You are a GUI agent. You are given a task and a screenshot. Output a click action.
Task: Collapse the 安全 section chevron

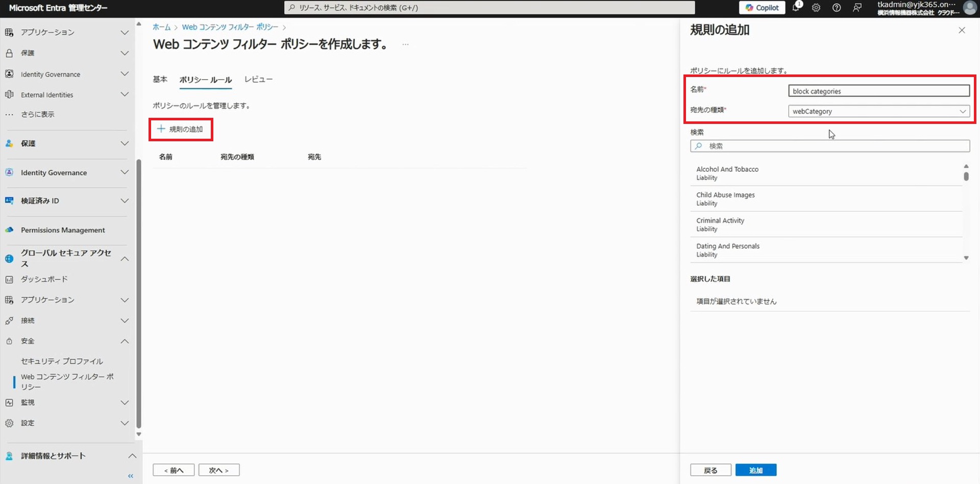(125, 341)
